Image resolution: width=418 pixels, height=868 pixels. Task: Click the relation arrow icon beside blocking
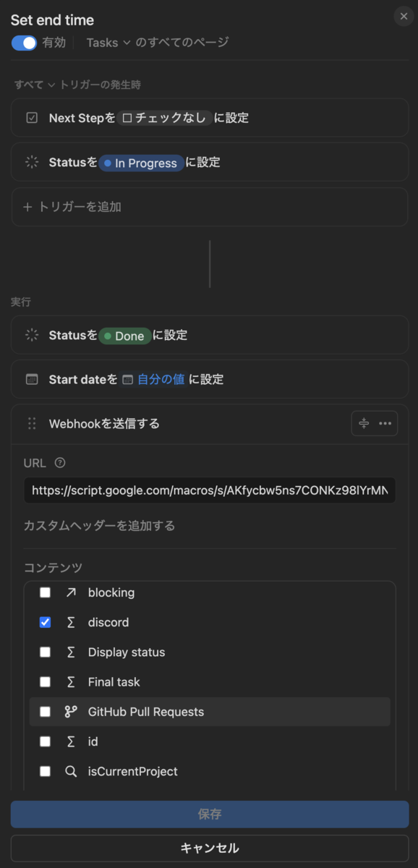click(x=71, y=592)
